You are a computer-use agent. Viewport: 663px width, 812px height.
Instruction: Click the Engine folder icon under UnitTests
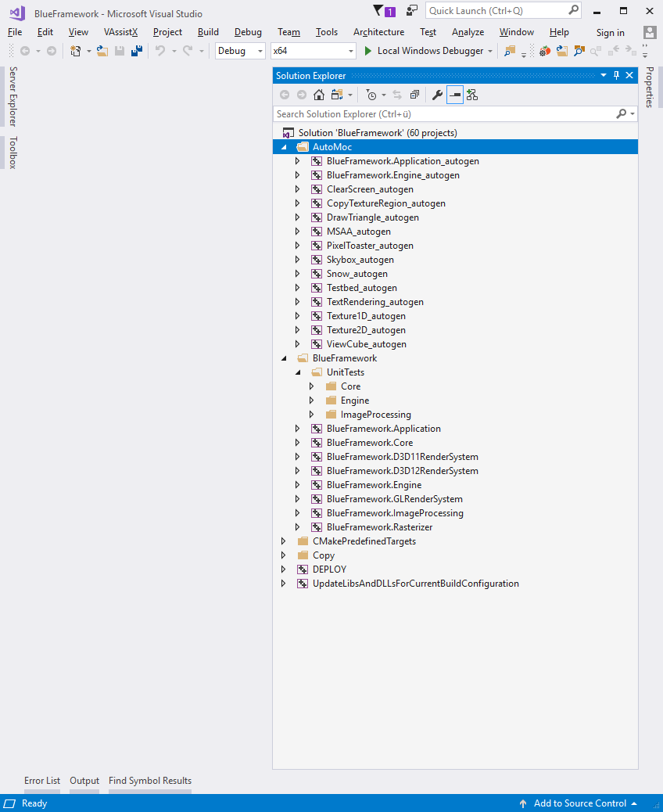(x=331, y=401)
